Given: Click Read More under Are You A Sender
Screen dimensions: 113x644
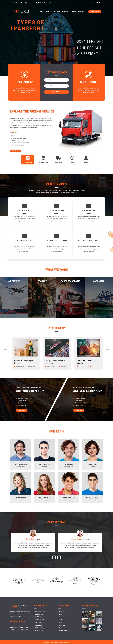Looking at the screenshot, I should (x=22, y=410).
